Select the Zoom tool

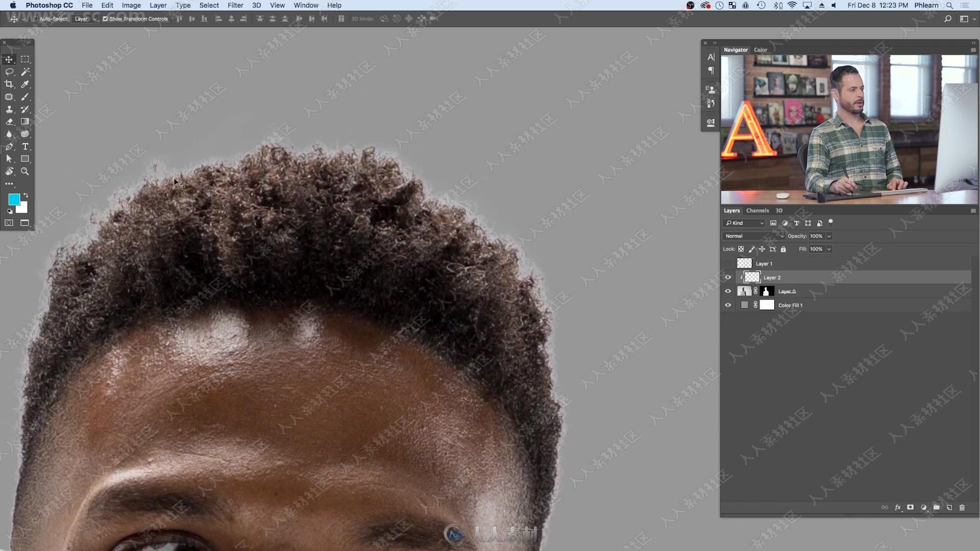pos(25,171)
